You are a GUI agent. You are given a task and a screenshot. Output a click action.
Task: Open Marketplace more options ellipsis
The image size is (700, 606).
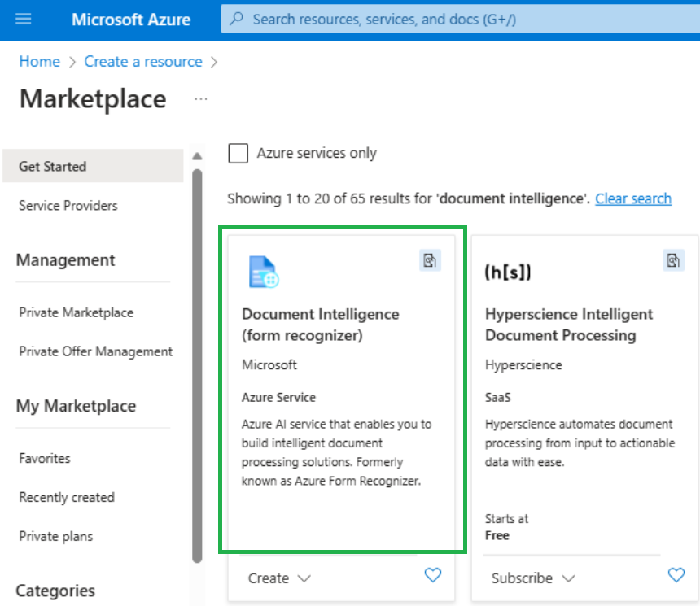pos(201,98)
